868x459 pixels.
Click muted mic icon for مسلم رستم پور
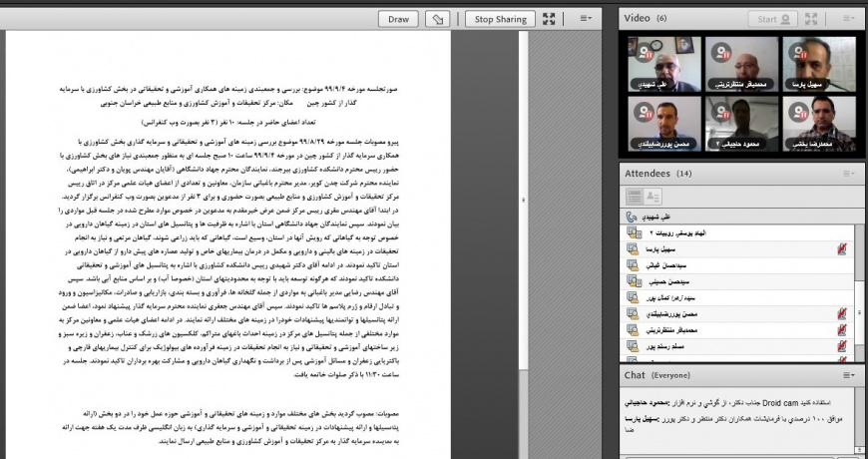pos(842,346)
